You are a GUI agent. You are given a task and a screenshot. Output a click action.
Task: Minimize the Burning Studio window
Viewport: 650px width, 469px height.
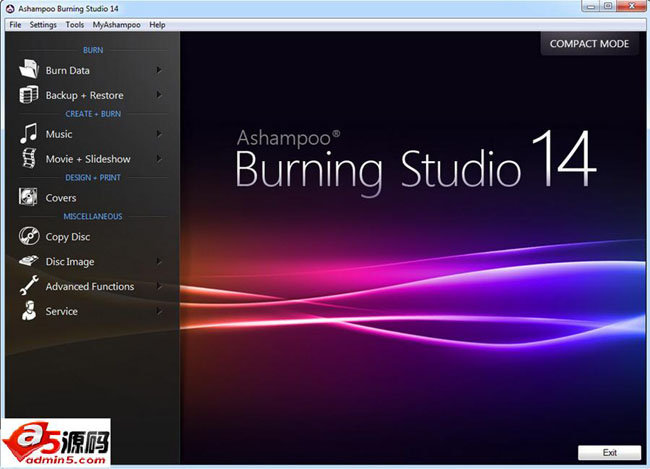point(591,6)
